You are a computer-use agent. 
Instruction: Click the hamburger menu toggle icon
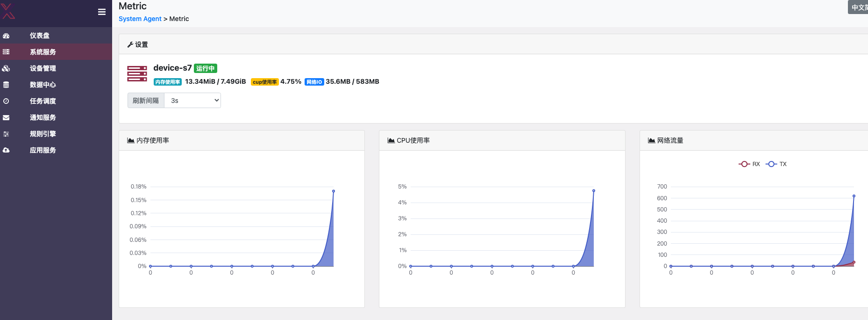point(101,12)
